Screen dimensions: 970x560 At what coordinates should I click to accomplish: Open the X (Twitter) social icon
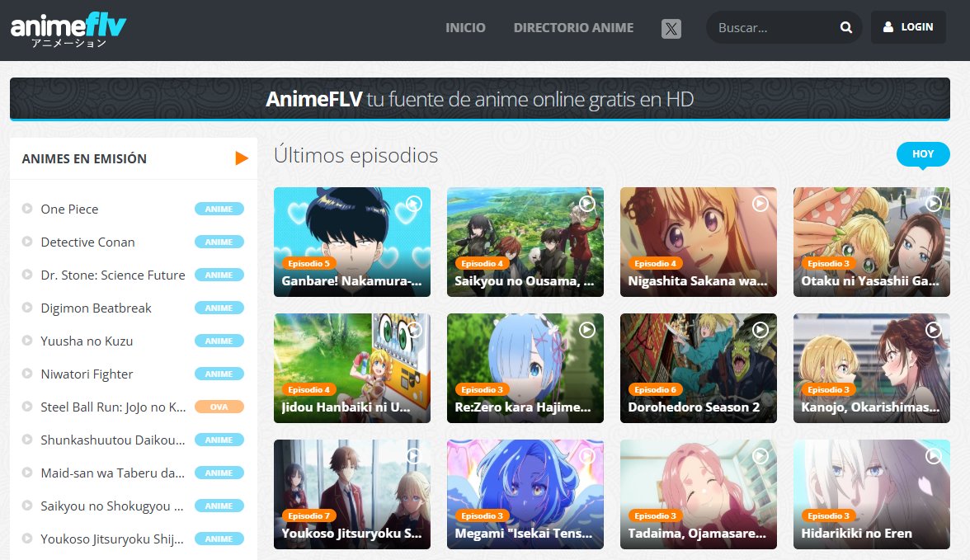coord(671,29)
